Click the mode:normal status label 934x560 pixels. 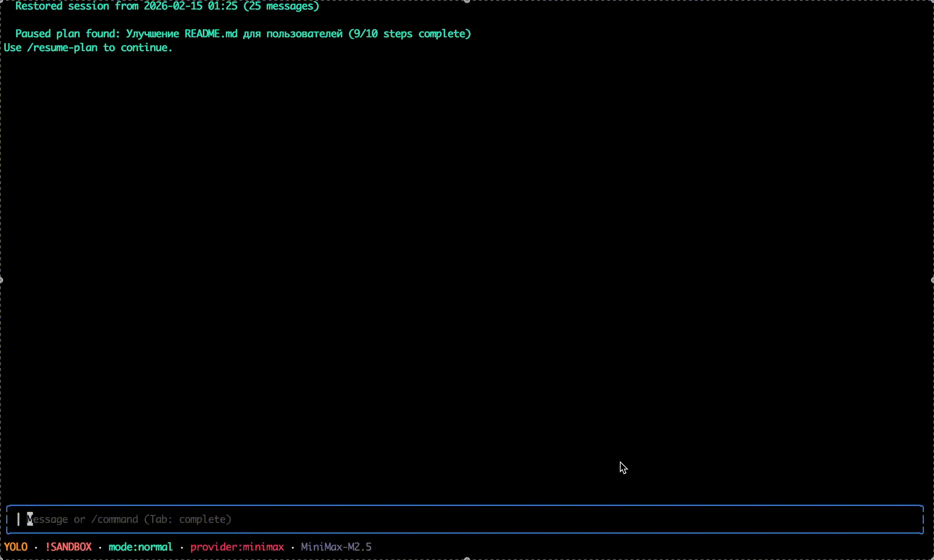coord(141,547)
